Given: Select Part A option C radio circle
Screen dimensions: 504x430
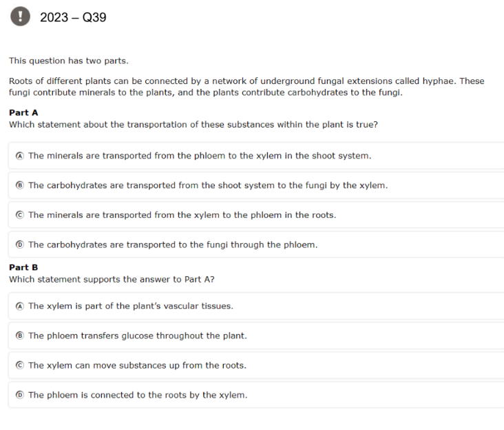Looking at the screenshot, I should coord(20,215).
